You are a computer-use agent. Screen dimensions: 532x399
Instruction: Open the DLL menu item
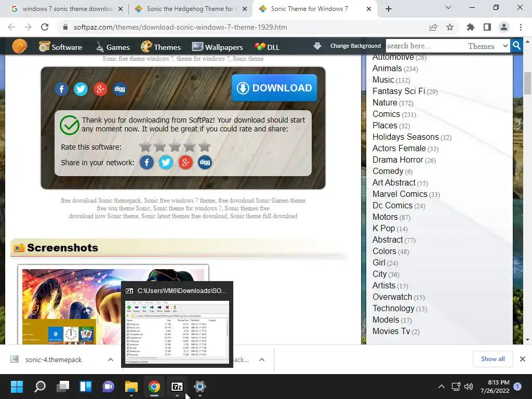pos(267,47)
